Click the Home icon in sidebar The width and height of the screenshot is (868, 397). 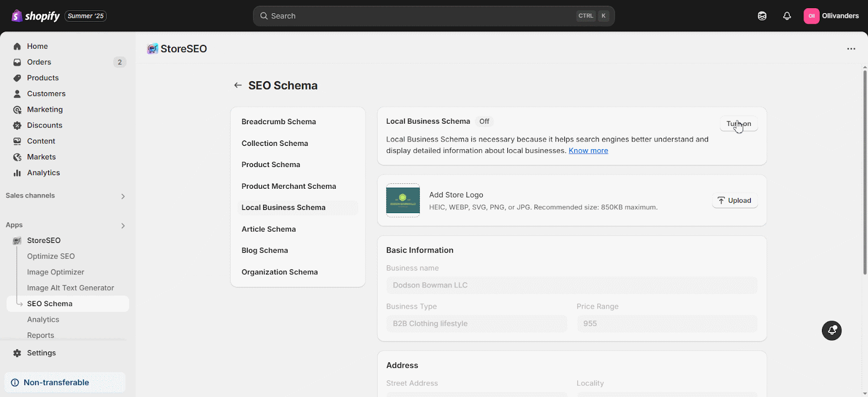click(17, 46)
